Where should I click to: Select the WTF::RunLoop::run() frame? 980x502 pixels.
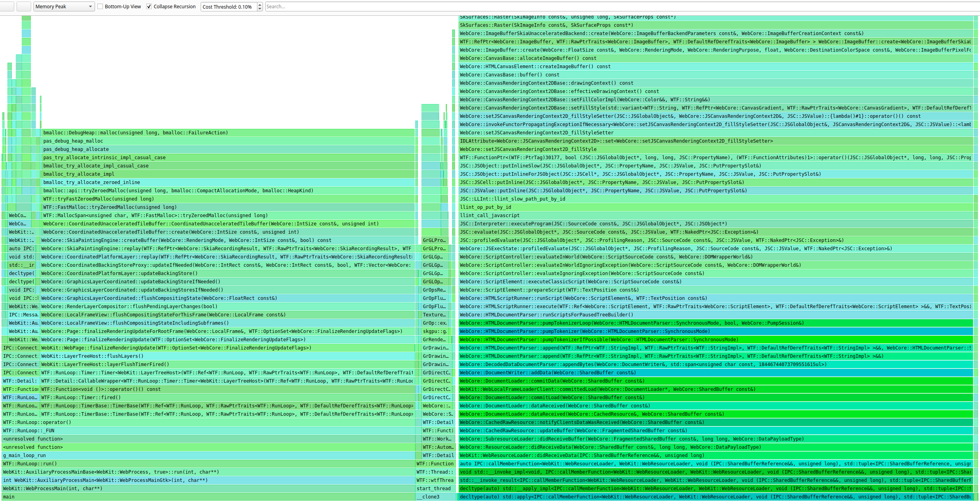pos(197,464)
